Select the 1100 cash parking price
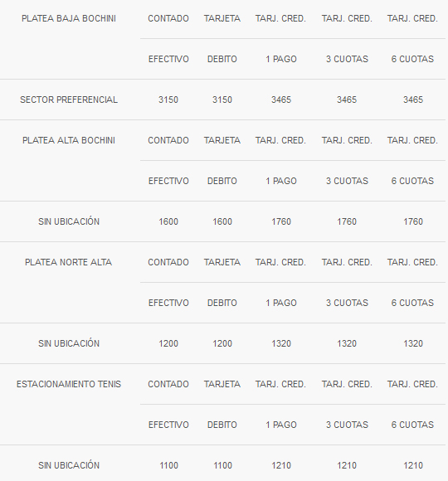Image resolution: width=448 pixels, height=481 pixels. [168, 465]
